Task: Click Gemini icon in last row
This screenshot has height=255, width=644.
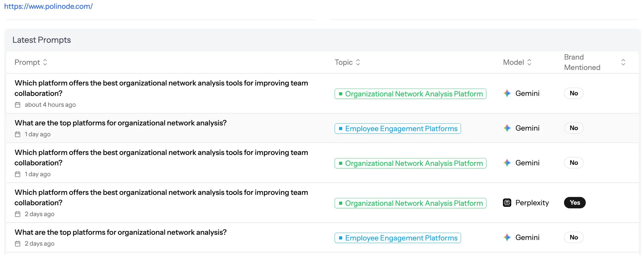Action: tap(507, 237)
